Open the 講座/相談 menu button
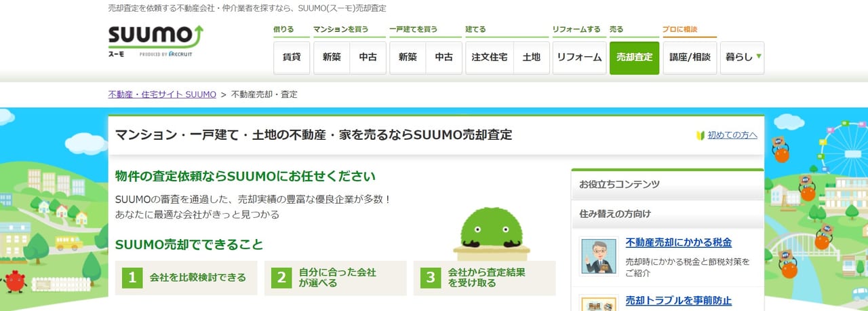This screenshot has height=311, width=868. (x=689, y=58)
